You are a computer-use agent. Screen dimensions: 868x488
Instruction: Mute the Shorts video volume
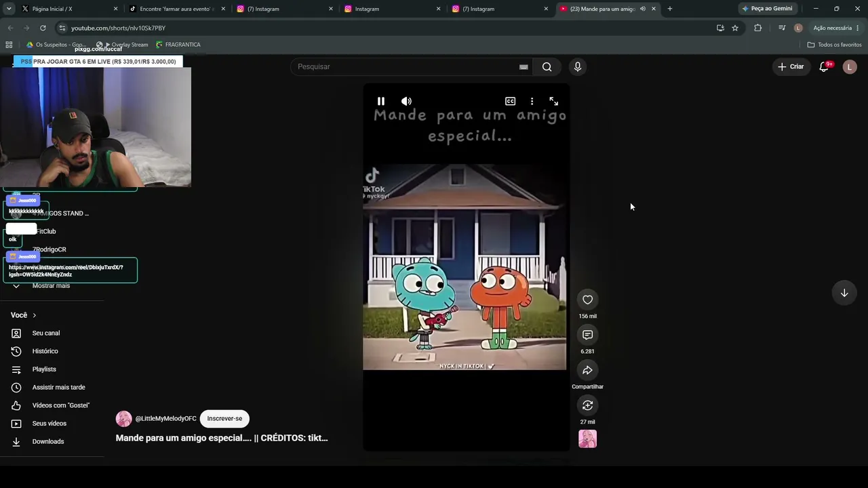(x=406, y=101)
